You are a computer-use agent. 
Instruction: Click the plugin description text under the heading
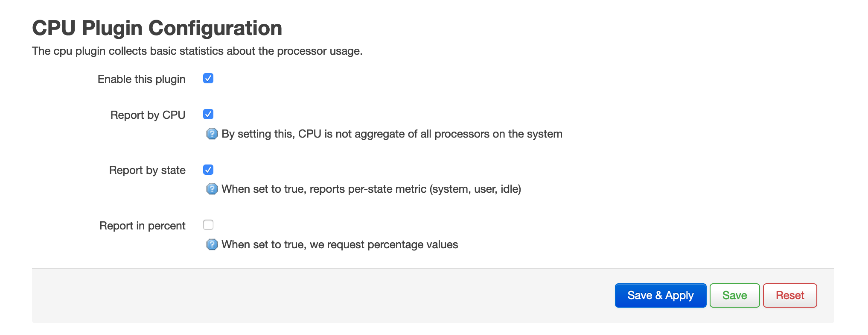[x=197, y=50]
